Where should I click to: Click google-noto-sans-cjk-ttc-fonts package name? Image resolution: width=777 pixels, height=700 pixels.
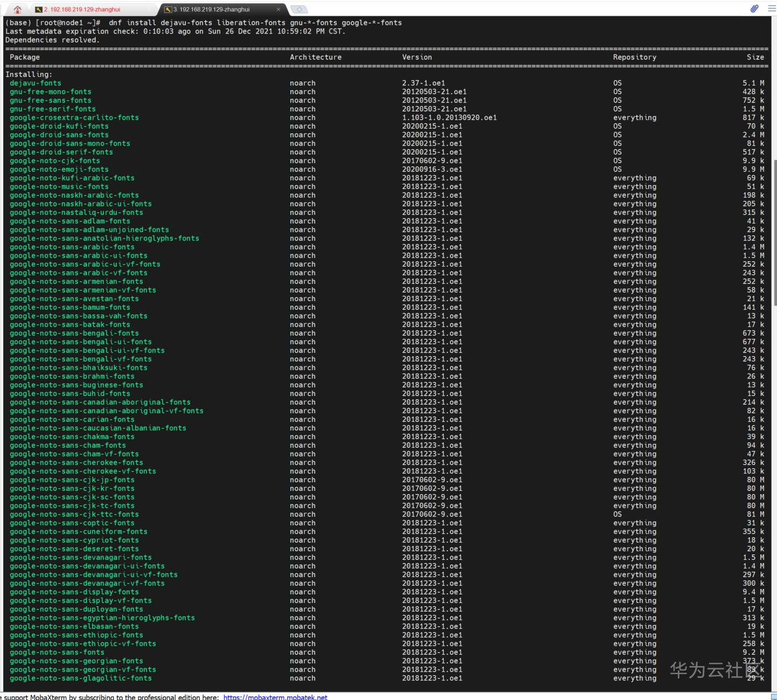[x=74, y=514]
